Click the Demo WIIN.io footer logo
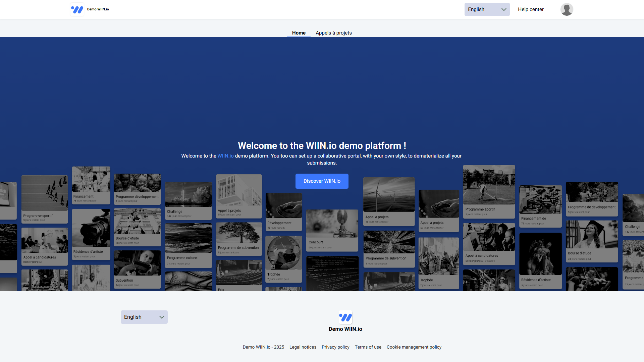This screenshot has height=362, width=644. click(345, 317)
